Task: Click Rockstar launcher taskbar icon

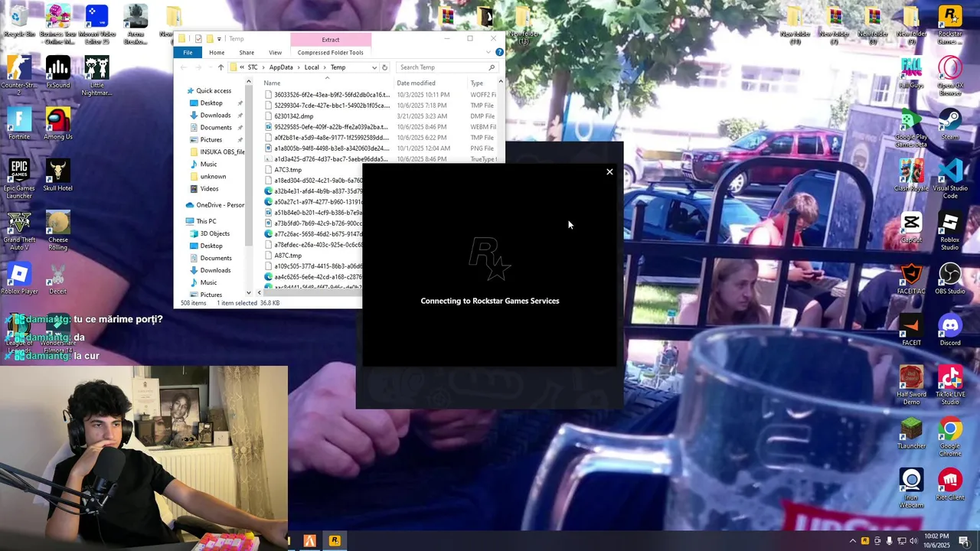Action: tap(335, 540)
